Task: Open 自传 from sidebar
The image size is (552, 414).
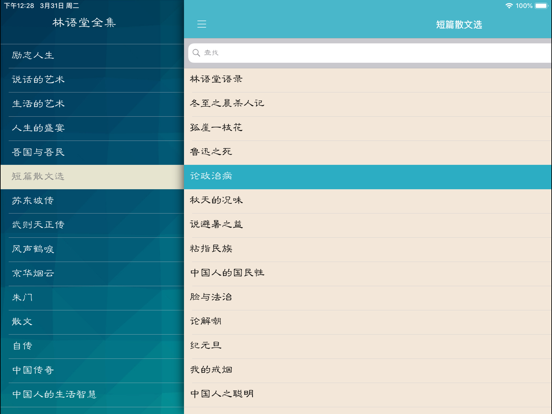Action: point(92,346)
